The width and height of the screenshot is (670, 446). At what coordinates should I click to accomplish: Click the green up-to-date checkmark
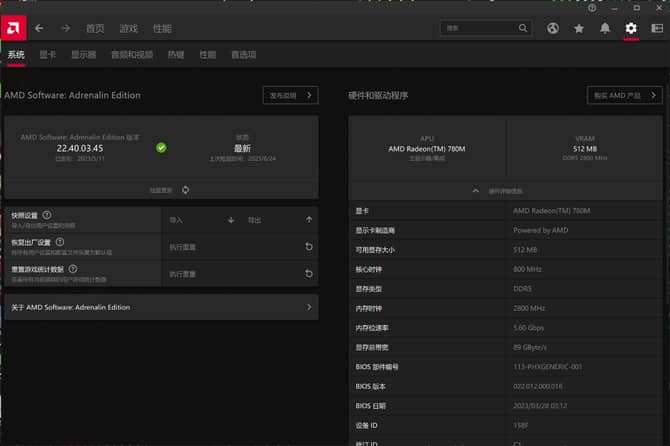[161, 148]
